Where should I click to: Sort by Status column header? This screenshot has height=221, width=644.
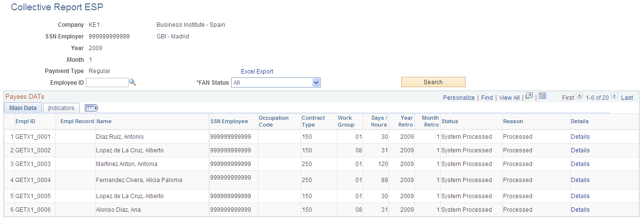tap(449, 121)
